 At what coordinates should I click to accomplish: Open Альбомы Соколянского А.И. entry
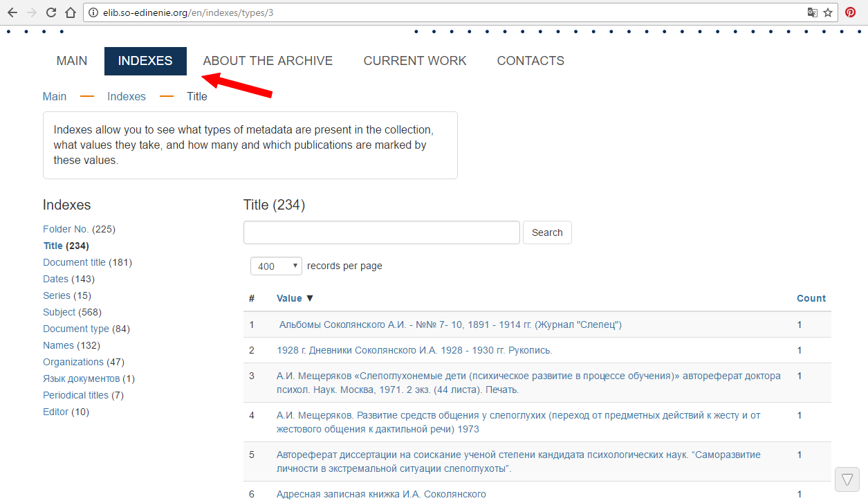[450, 324]
